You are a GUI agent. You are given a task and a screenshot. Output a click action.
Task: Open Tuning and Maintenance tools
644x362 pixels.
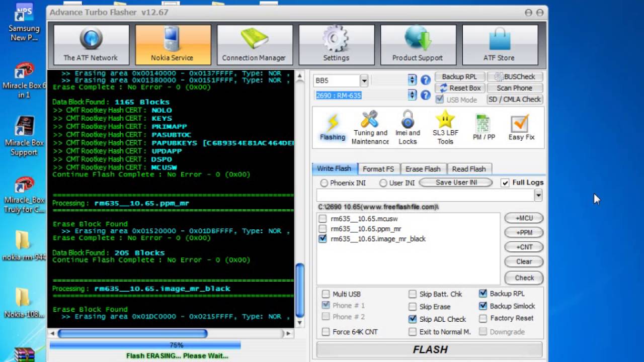pos(370,128)
